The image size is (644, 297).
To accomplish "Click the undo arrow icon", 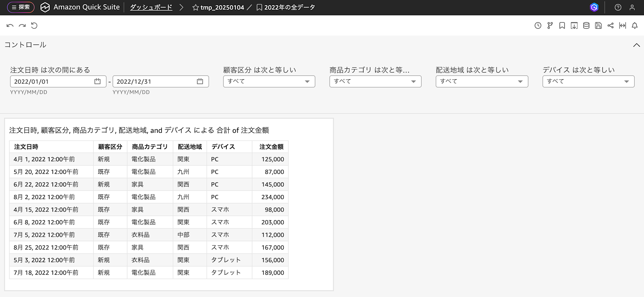I will click(10, 25).
